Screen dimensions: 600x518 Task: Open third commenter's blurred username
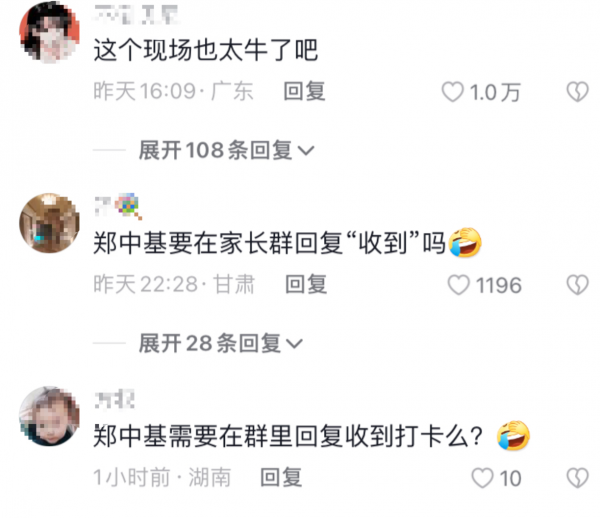(114, 399)
